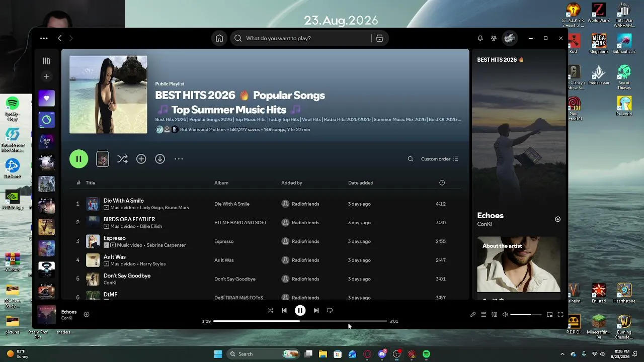Open the notifications bell

click(x=480, y=38)
